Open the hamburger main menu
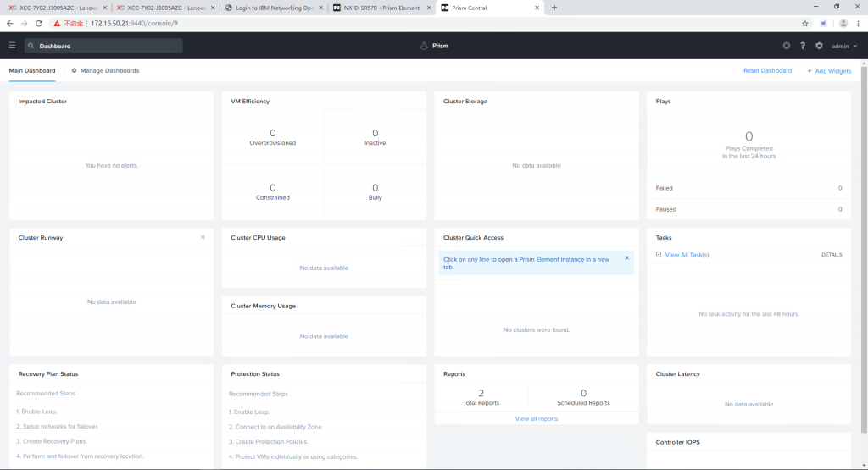The height and width of the screenshot is (470, 868). click(x=12, y=46)
